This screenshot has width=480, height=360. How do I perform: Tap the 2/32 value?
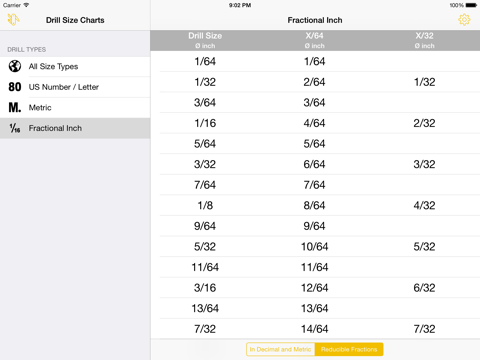point(424,123)
